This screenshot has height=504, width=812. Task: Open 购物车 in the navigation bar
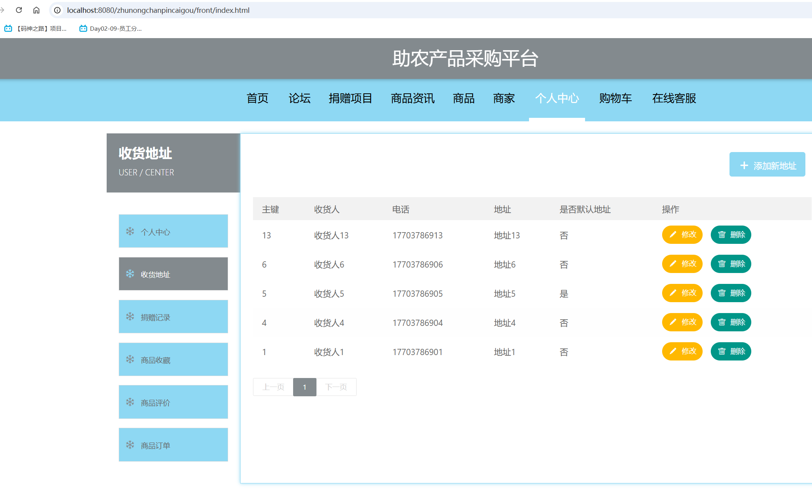tap(615, 98)
